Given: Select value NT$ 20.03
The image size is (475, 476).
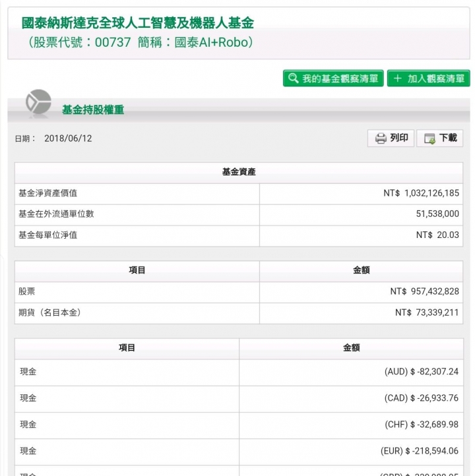Looking at the screenshot, I should [x=437, y=235].
